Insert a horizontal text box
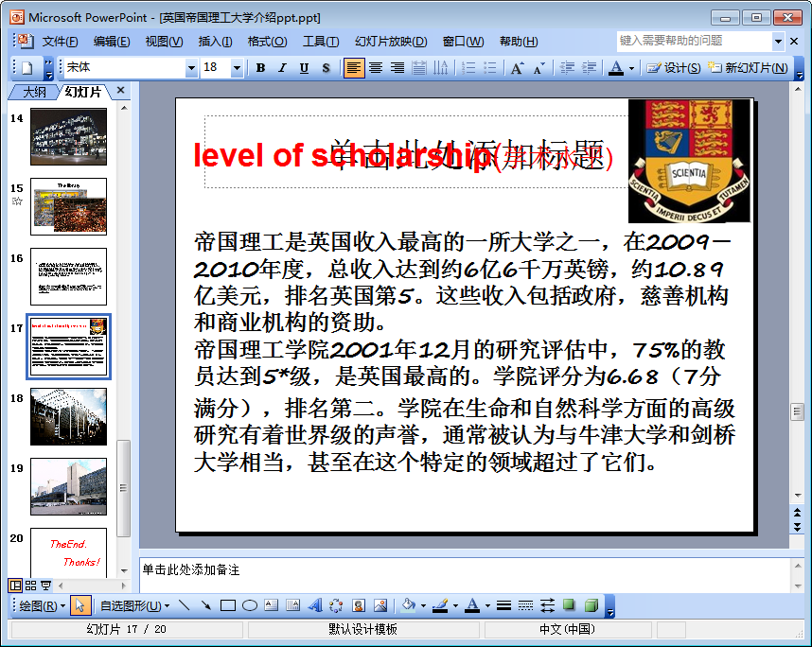Viewport: 812px width, 647px height. (x=272, y=605)
